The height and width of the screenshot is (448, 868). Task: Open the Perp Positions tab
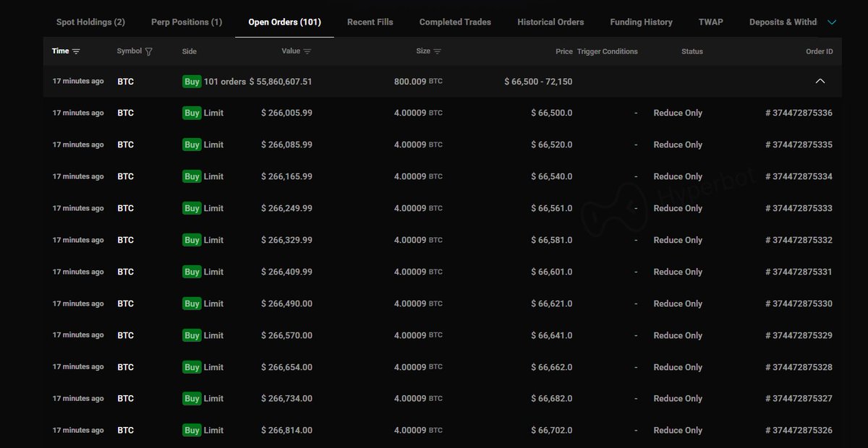tap(187, 22)
